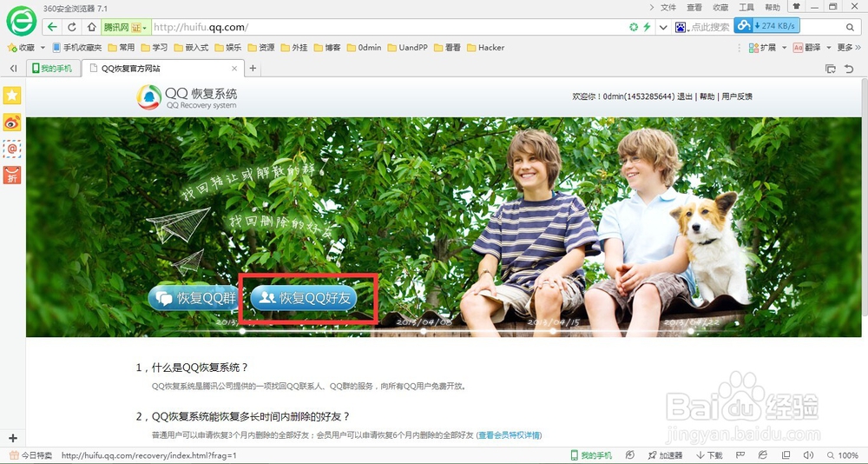
Task: Click the 帮助 link on page header
Action: pos(707,96)
